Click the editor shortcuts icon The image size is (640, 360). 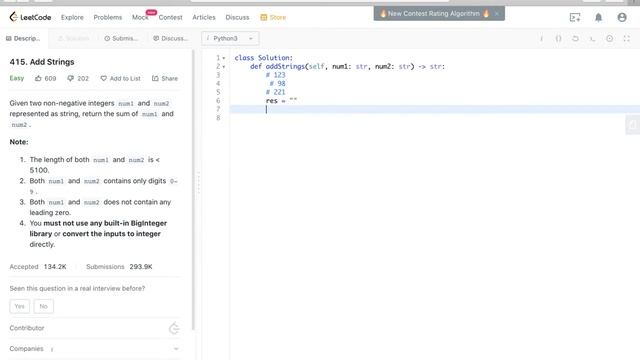(x=592, y=38)
